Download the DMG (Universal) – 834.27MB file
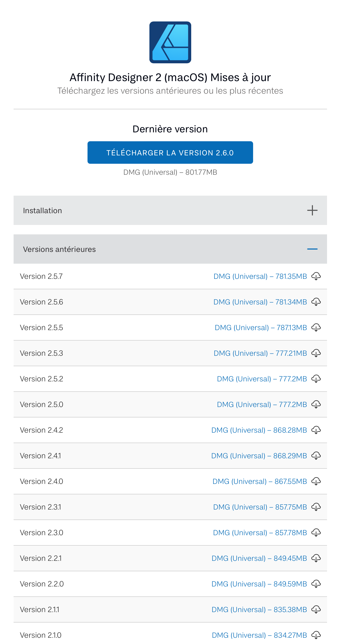Viewport: 338px width, 644px height. click(x=259, y=635)
